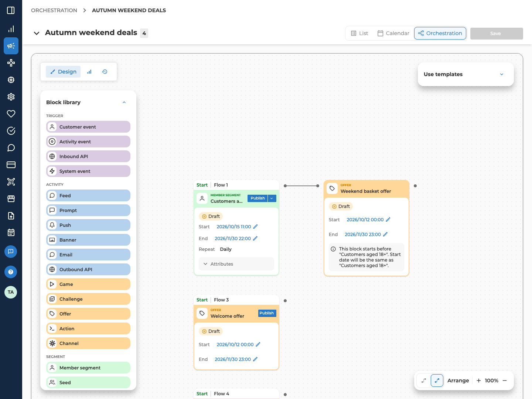The width and height of the screenshot is (532, 399).
Task: Open the campaigns megaphone sidebar icon
Action: pos(11,46)
